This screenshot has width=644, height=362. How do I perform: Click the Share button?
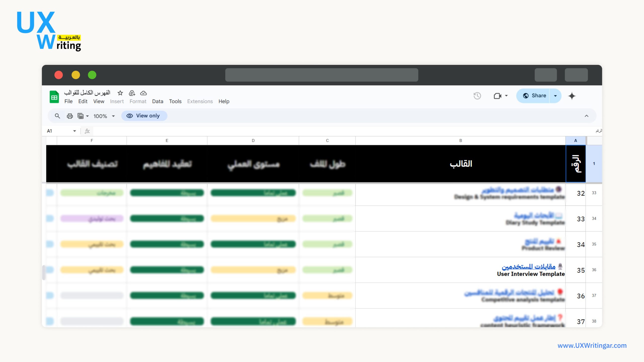tap(534, 96)
